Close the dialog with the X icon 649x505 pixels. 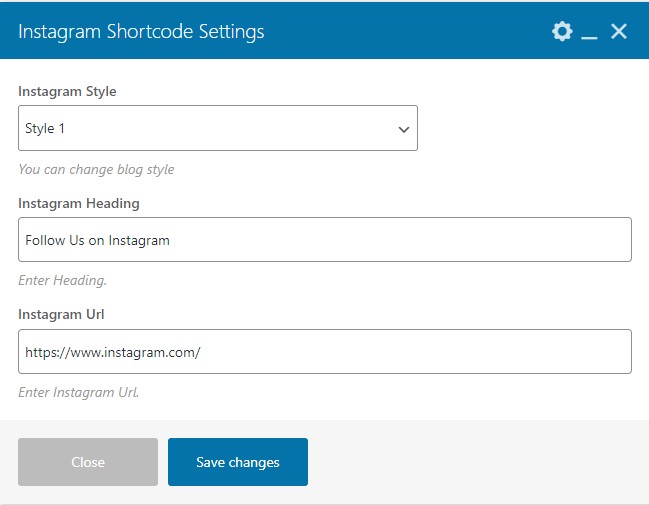619,31
